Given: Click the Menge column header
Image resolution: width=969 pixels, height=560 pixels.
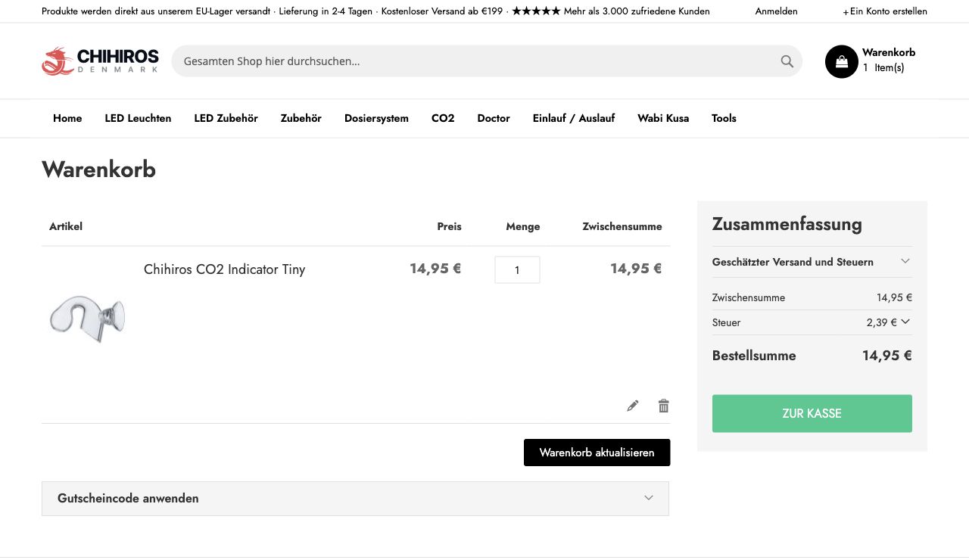Looking at the screenshot, I should 523,226.
